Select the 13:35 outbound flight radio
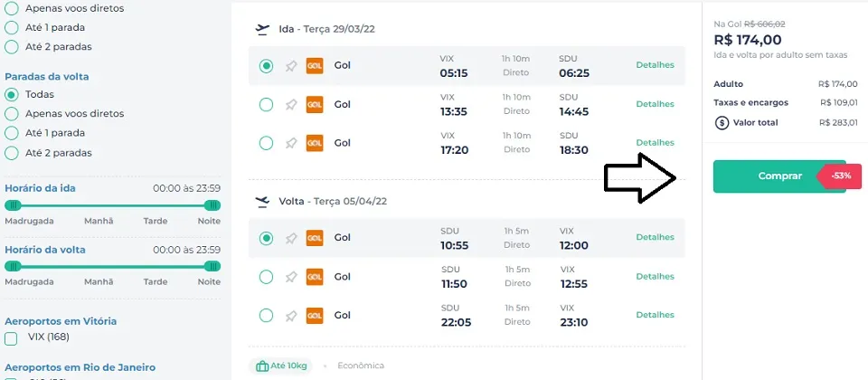 pos(266,105)
